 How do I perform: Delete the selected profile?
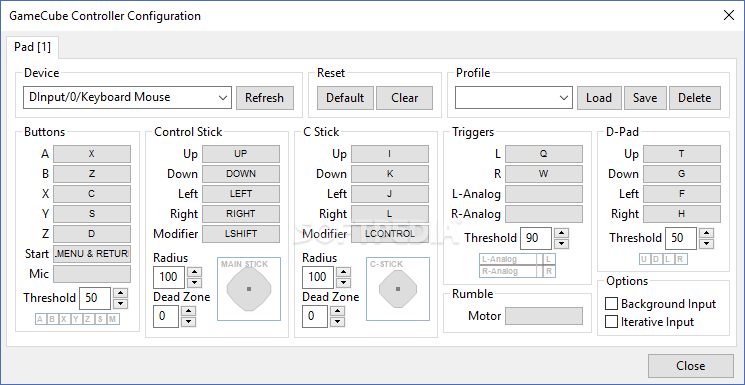click(x=695, y=98)
